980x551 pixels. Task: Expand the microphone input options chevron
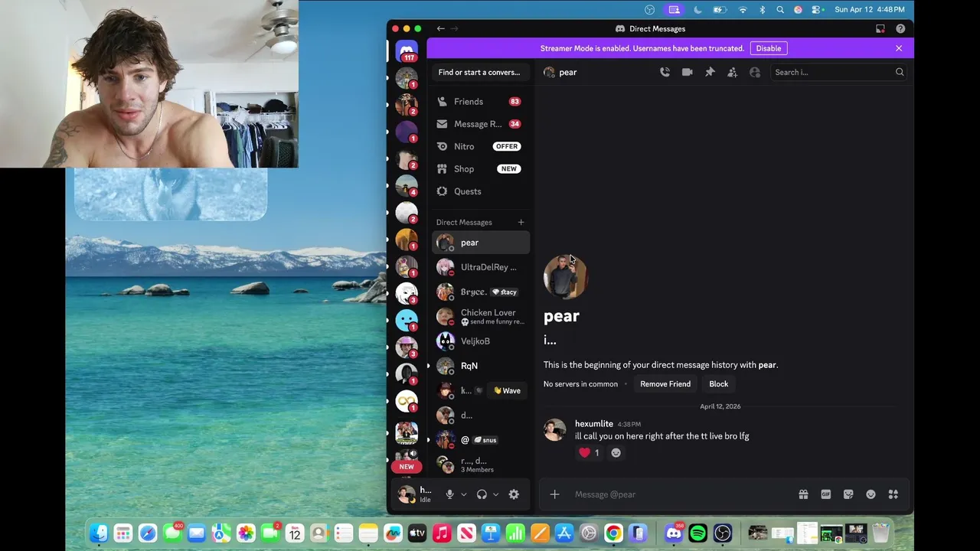463,494
